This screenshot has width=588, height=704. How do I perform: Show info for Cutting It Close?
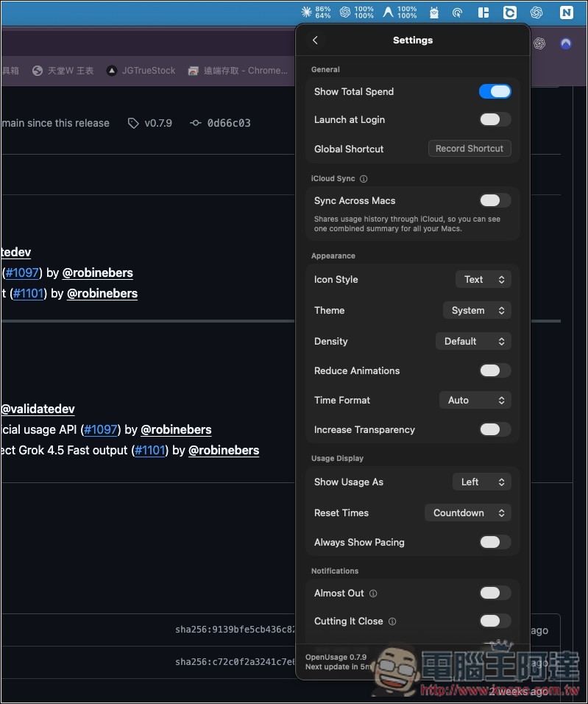coord(392,622)
